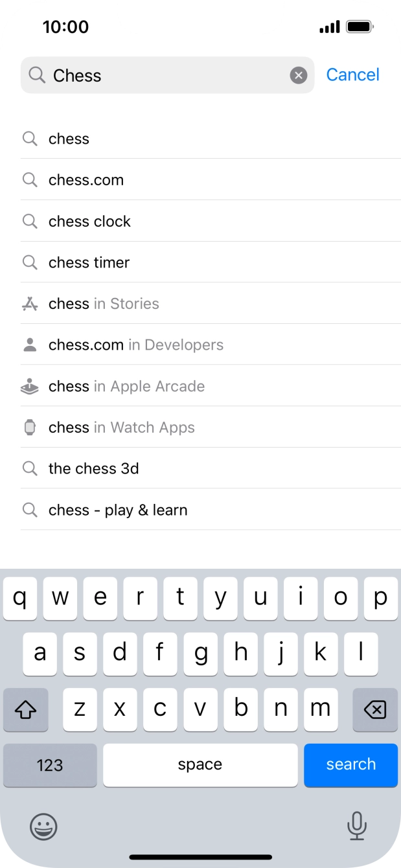Viewport: 401px width, 868px height.
Task: Clear the search text with the X icon
Action: [298, 74]
